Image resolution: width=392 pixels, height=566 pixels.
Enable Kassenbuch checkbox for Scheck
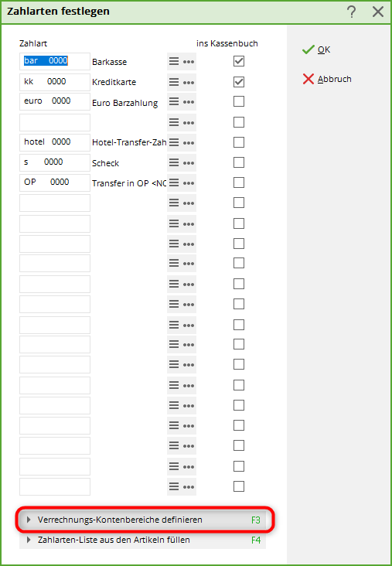coord(239,162)
